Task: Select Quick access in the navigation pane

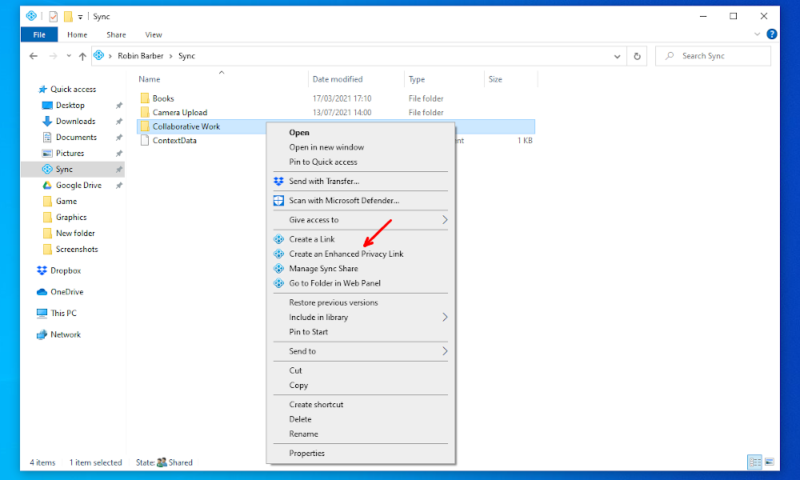Action: pyautogui.click(x=72, y=89)
